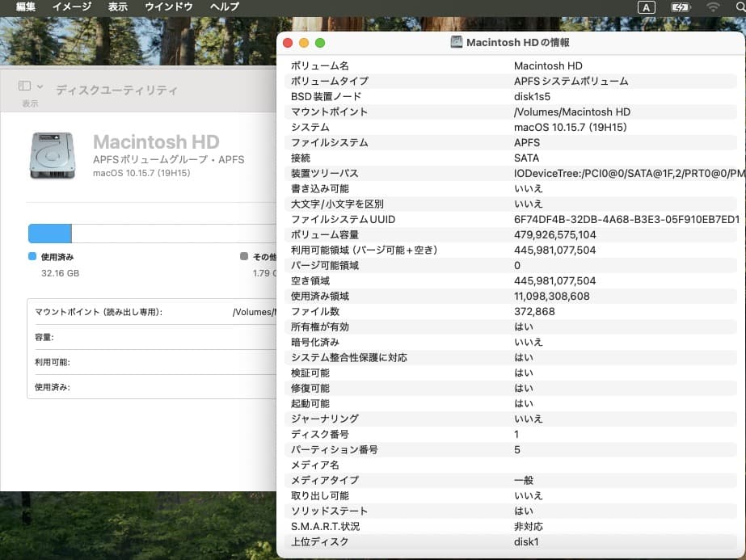Click the yellow minimize button on the info window
This screenshot has height=560, width=746.
pyautogui.click(x=303, y=43)
